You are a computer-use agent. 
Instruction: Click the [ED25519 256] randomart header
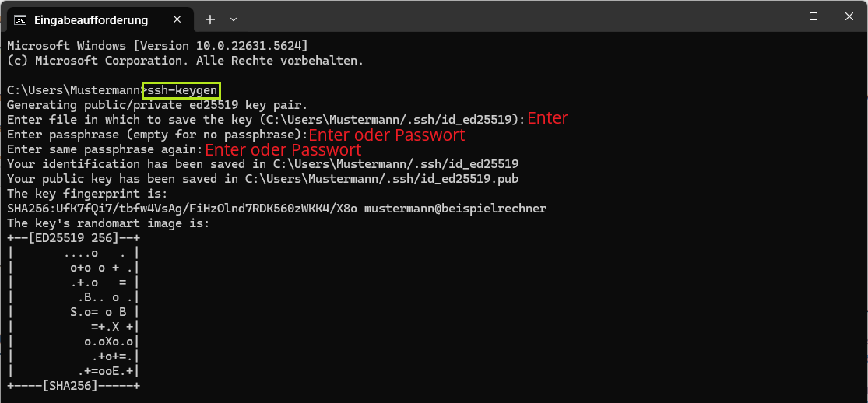point(73,238)
